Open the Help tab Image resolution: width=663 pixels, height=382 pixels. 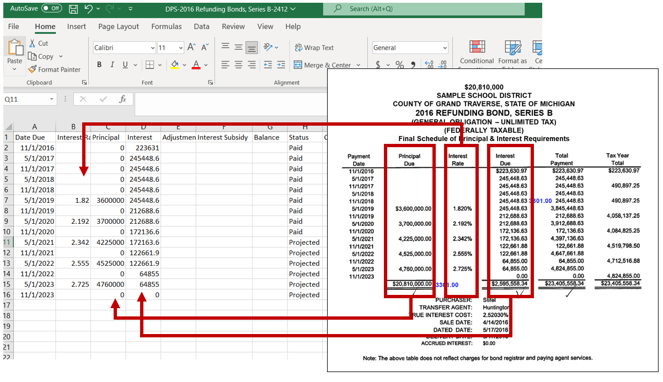[293, 26]
